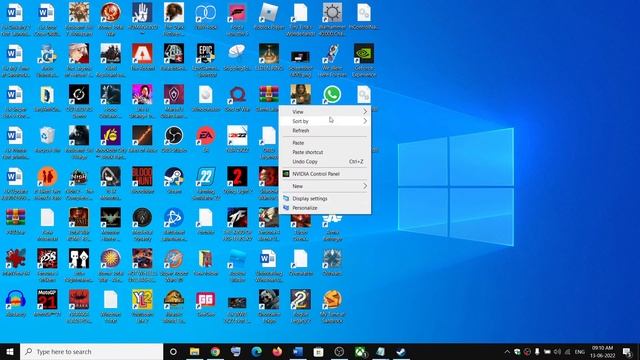Show hidden system tray icons chevron
Viewport: 640px width, 360px height.
pyautogui.click(x=507, y=351)
